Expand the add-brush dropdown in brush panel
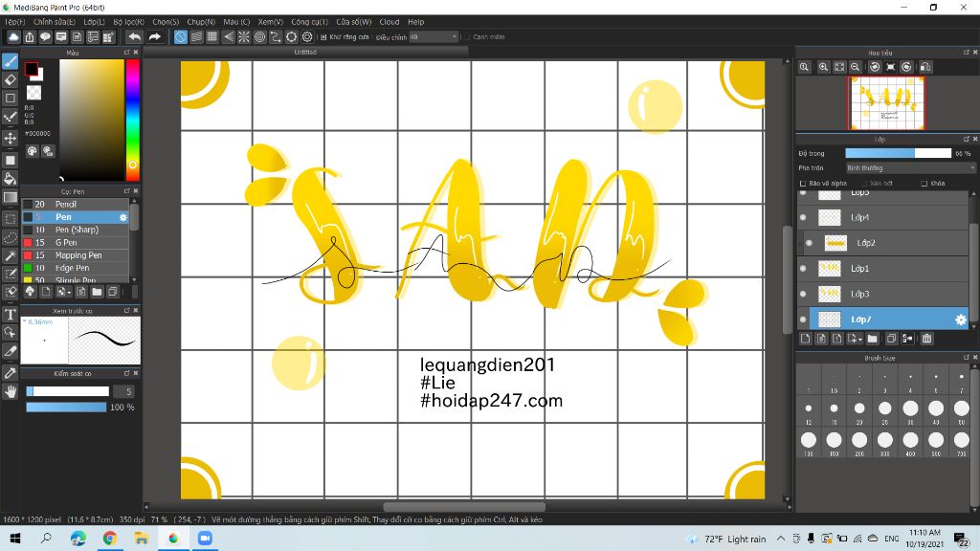 click(x=69, y=292)
